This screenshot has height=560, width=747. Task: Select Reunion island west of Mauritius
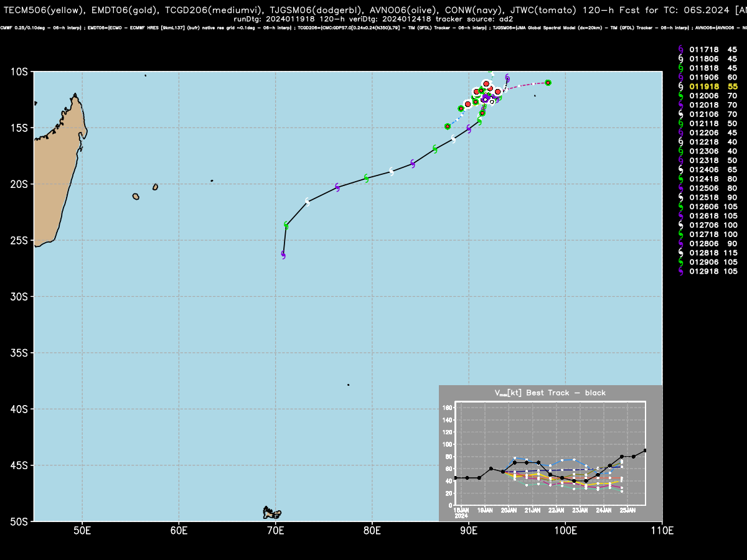[x=136, y=197]
